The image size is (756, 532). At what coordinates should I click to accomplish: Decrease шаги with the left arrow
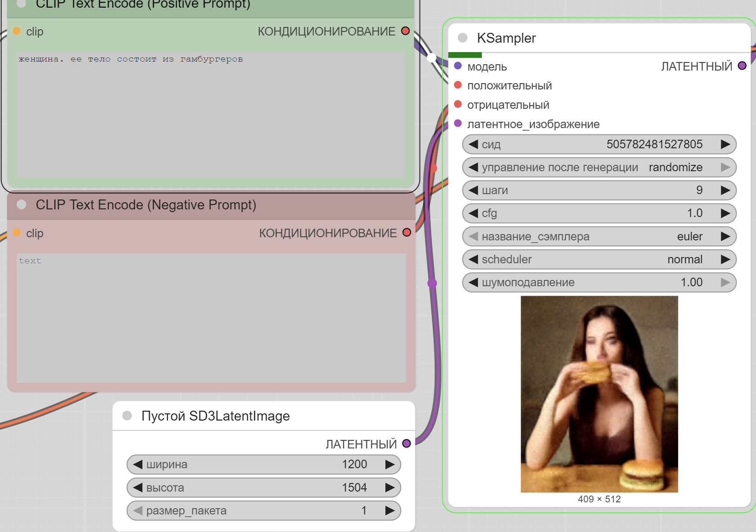pos(473,190)
